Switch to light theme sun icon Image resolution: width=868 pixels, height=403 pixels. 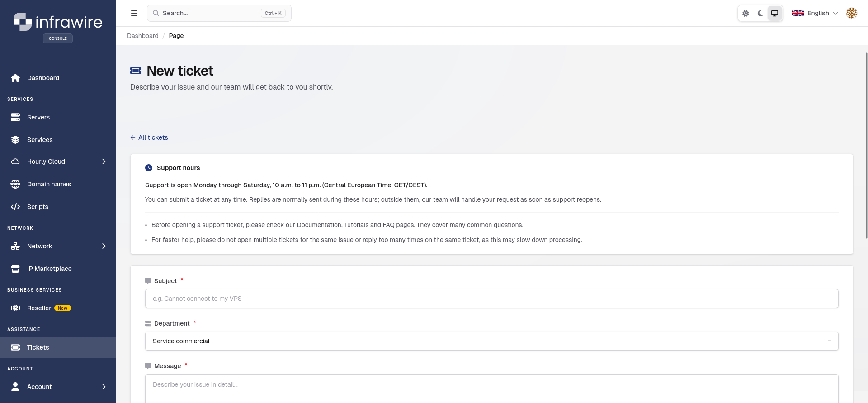pos(746,13)
